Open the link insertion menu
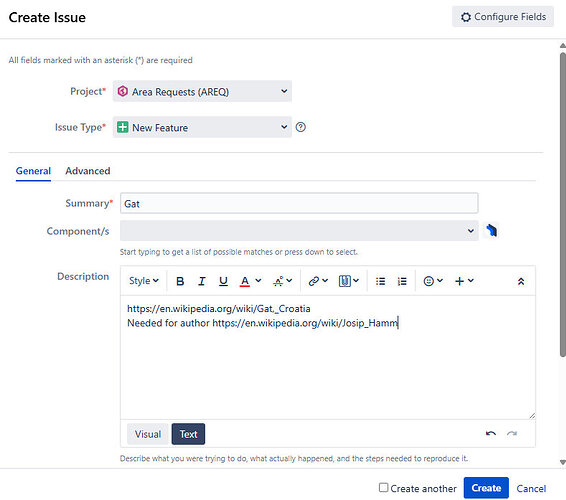This screenshot has width=566, height=500. coord(318,281)
